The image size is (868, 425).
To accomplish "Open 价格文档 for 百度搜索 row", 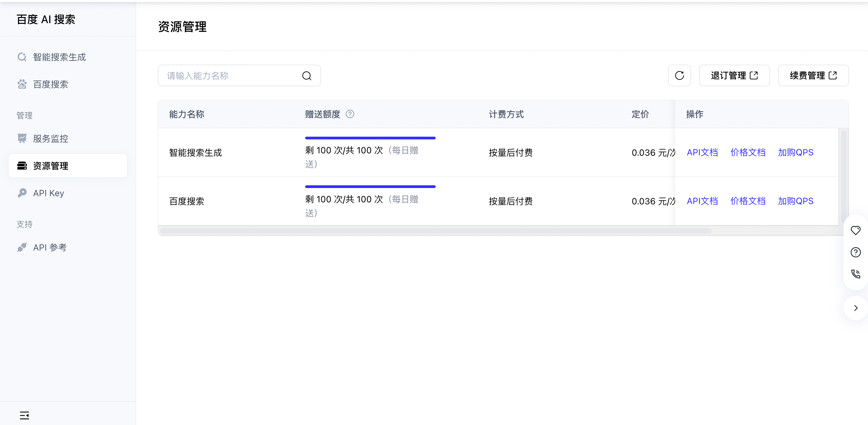I will 748,201.
